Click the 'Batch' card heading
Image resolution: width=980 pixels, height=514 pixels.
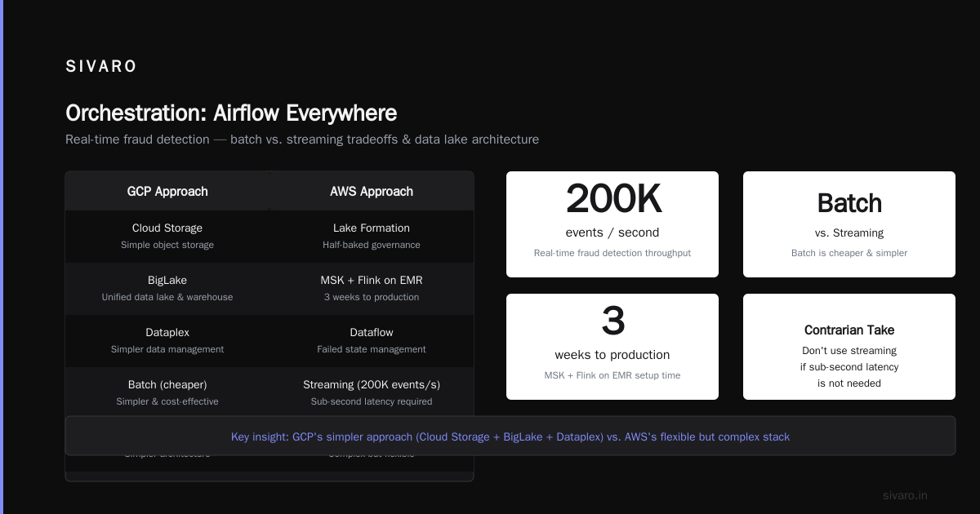pos(849,203)
